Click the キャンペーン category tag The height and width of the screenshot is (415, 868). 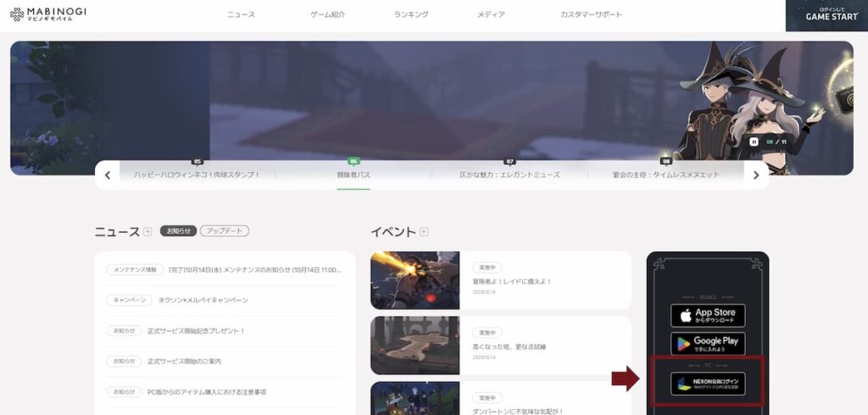129,300
